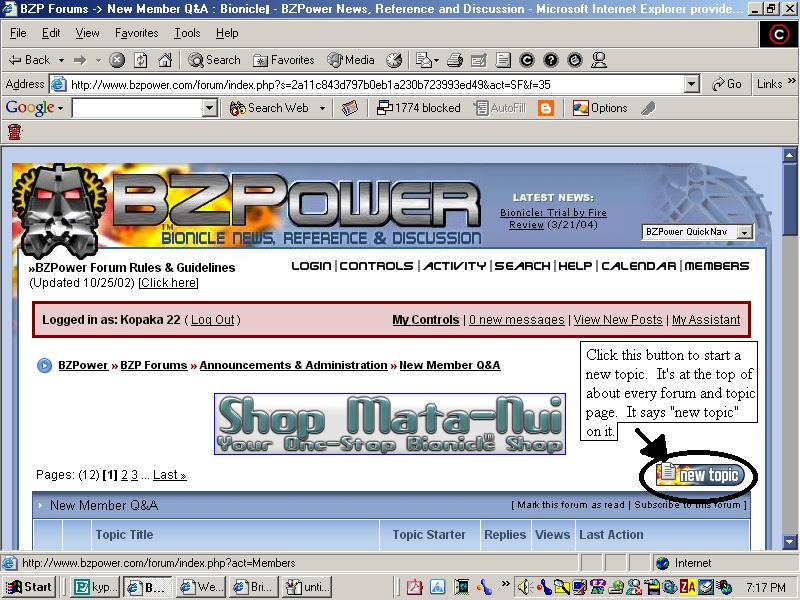
Task: Open the Help menu
Action: [x=227, y=33]
